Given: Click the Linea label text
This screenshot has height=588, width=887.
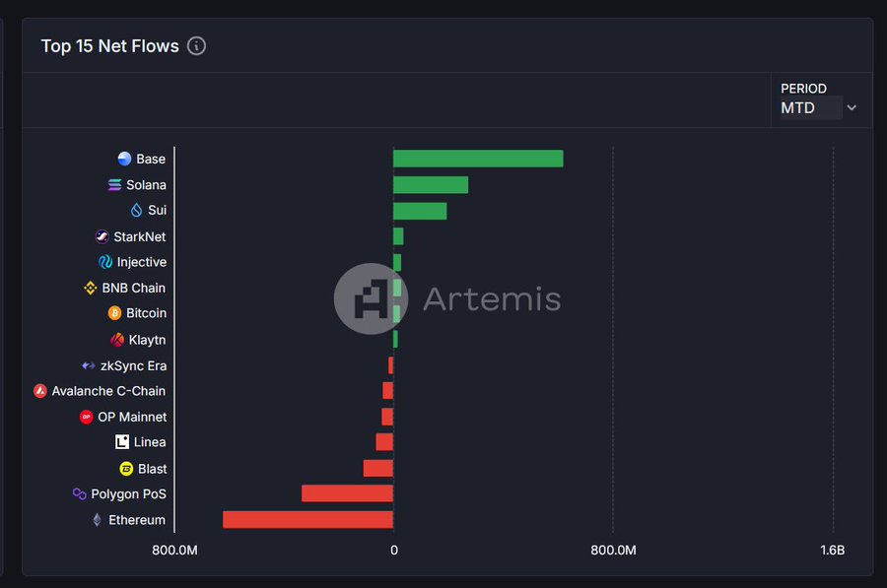Looking at the screenshot, I should point(150,441).
